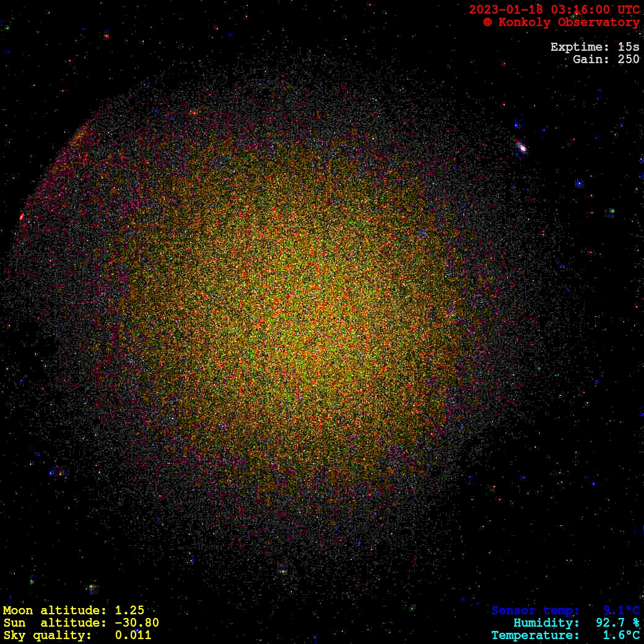Open the Konkoly Observatory copyright text
The image size is (644, 644).
[561, 22]
